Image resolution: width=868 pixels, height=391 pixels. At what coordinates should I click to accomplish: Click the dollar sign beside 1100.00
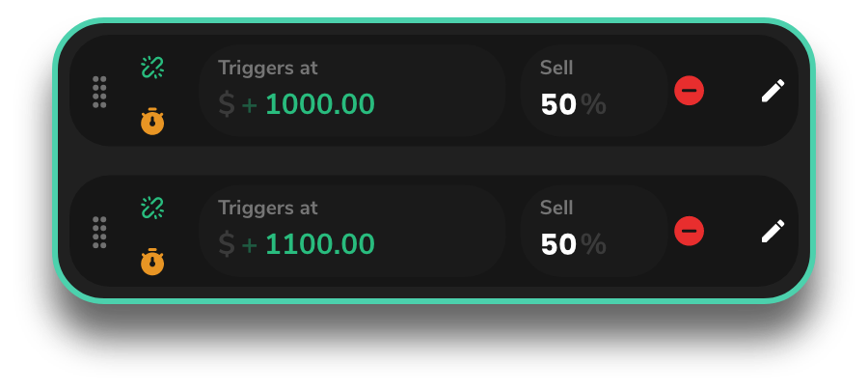227,244
